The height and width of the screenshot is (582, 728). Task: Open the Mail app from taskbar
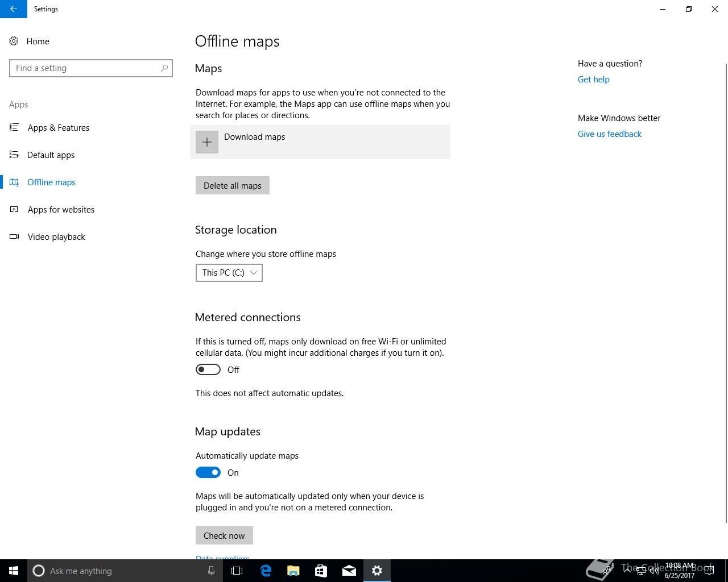(x=349, y=571)
